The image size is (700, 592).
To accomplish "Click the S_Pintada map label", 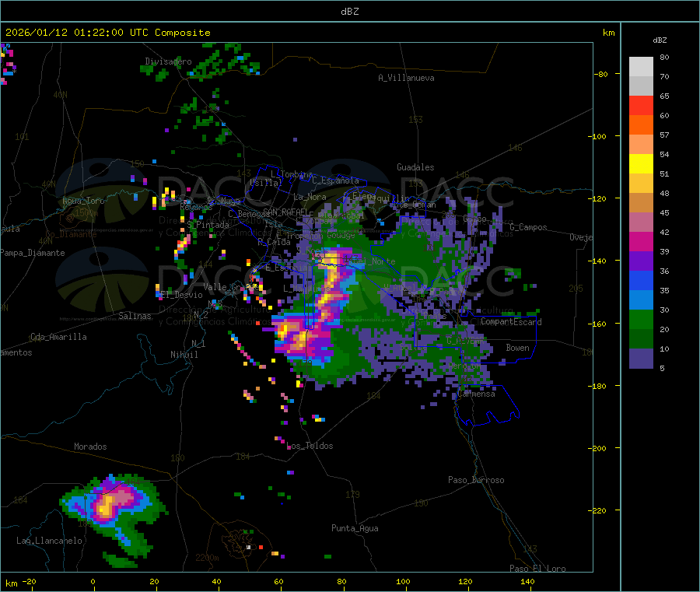I will point(208,225).
